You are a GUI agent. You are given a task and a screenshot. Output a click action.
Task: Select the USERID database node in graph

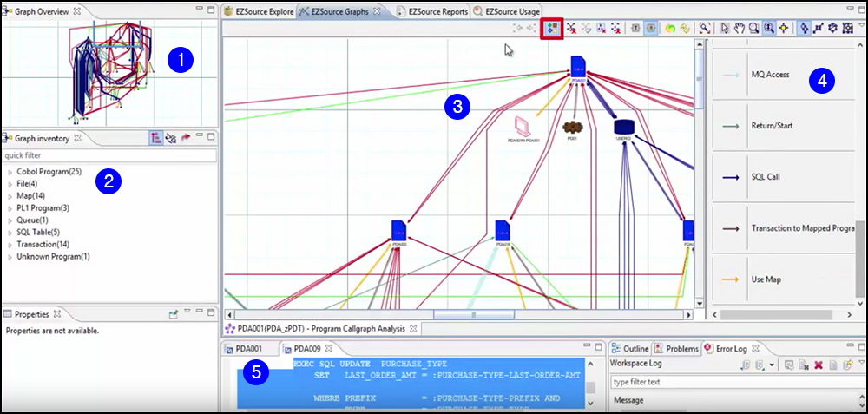(624, 129)
